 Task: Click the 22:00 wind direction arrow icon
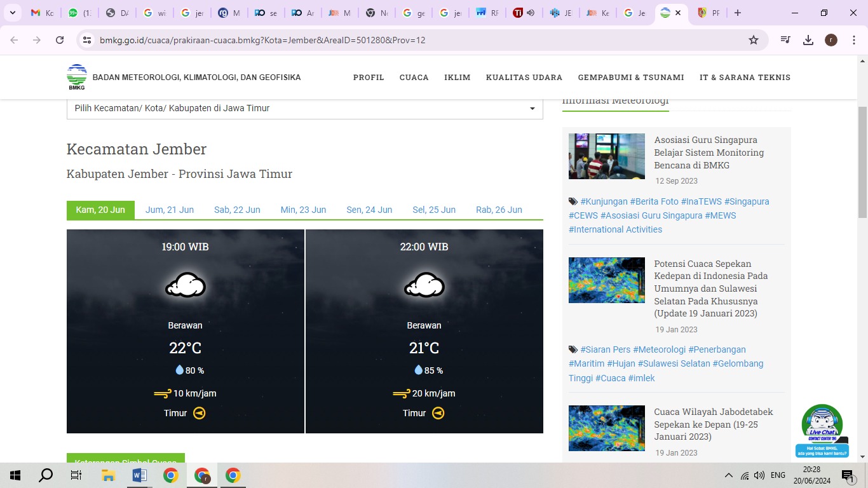(x=438, y=413)
